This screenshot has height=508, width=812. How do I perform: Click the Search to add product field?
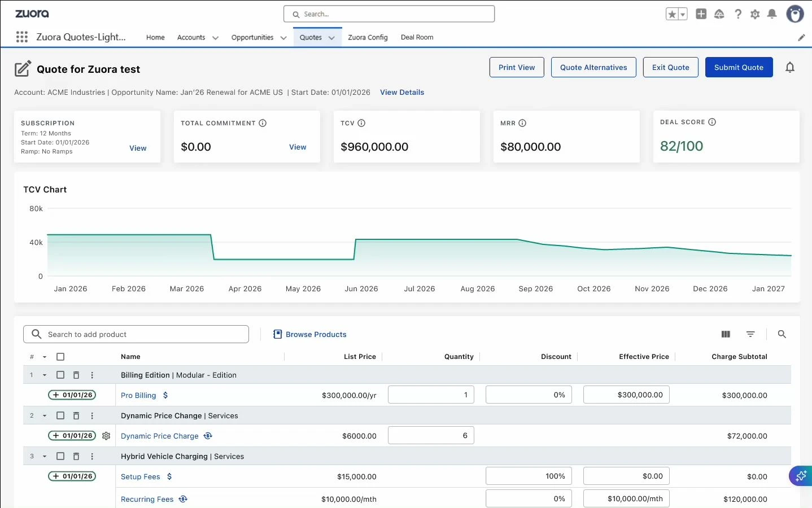[136, 334]
